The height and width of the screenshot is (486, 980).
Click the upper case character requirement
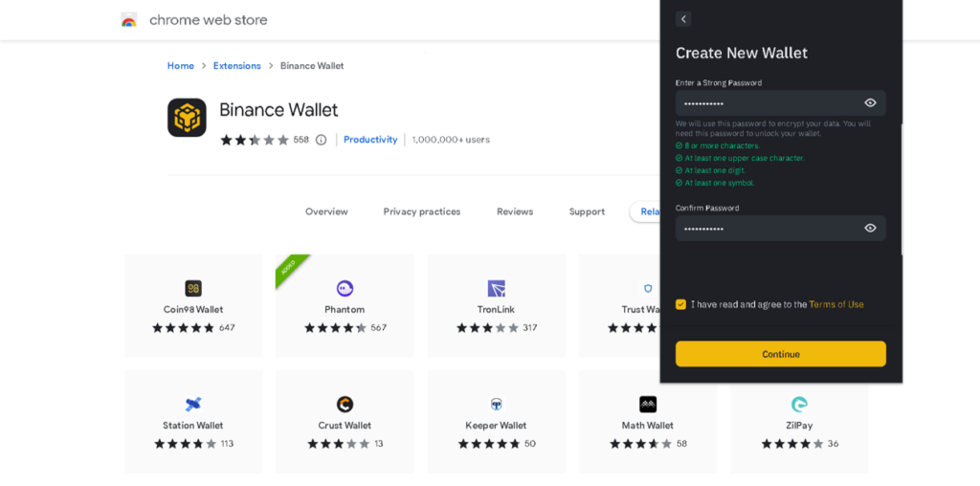[740, 158]
